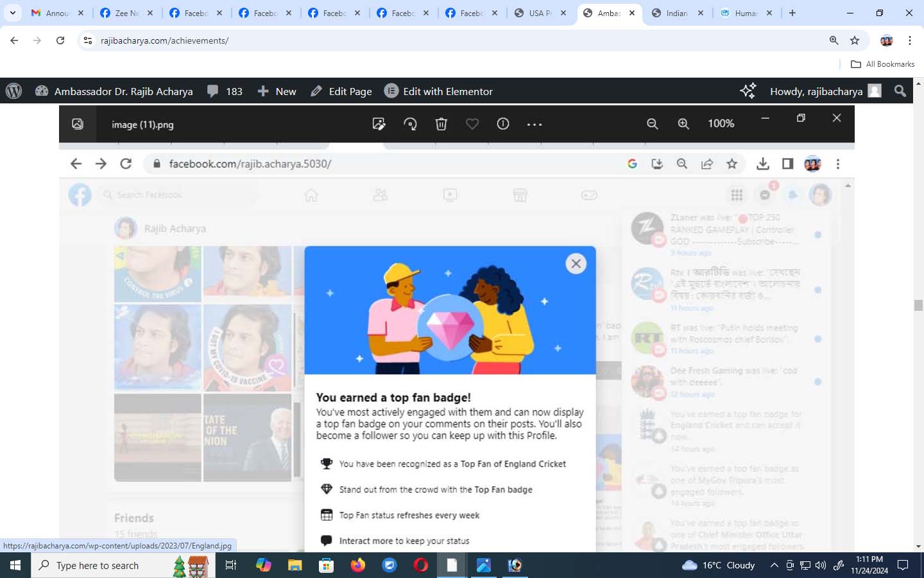This screenshot has width=924, height=578.
Task: Click the Facebook logo in screenshot
Action: pos(80,195)
